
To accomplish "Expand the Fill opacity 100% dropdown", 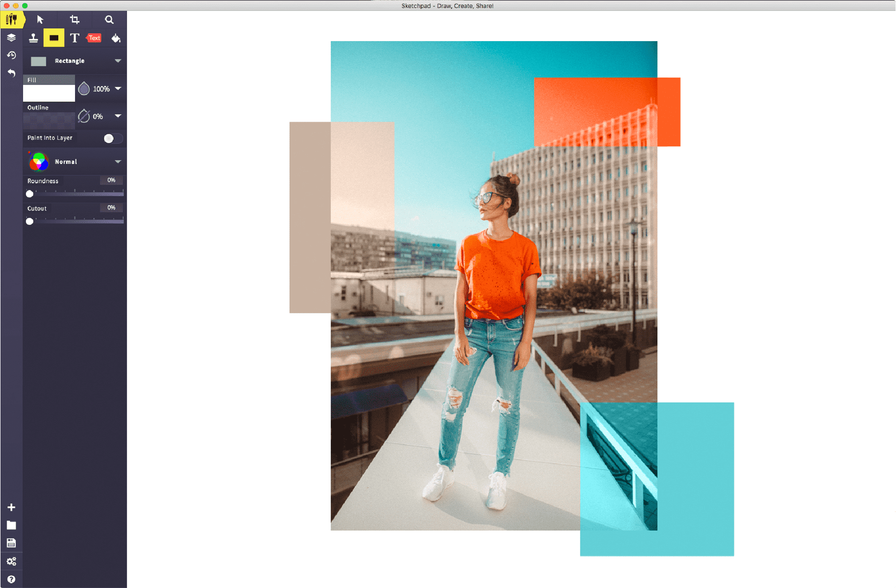I will [118, 89].
